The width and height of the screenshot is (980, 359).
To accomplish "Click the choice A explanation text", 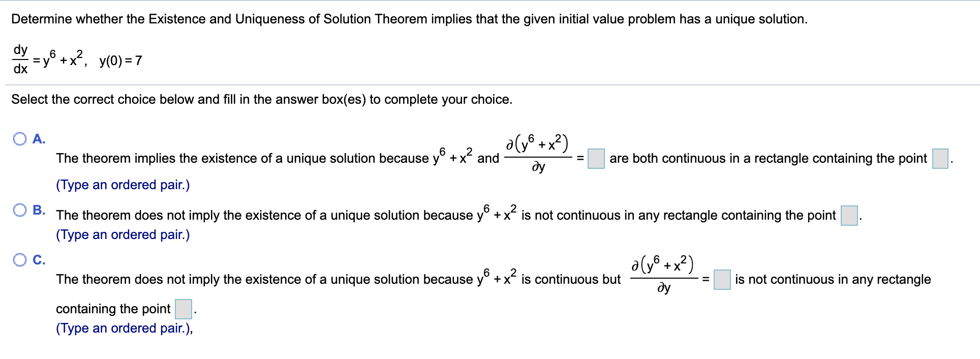I will coord(254,158).
